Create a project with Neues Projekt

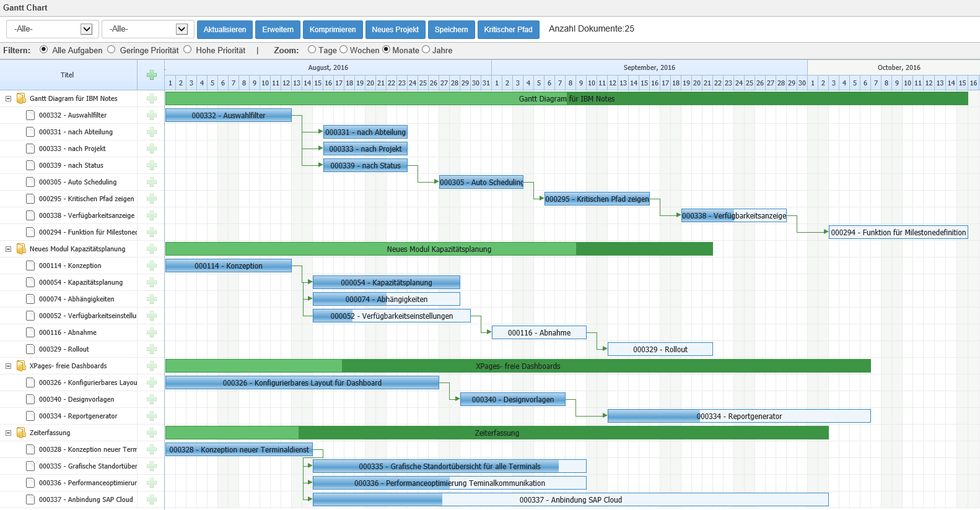coord(395,30)
